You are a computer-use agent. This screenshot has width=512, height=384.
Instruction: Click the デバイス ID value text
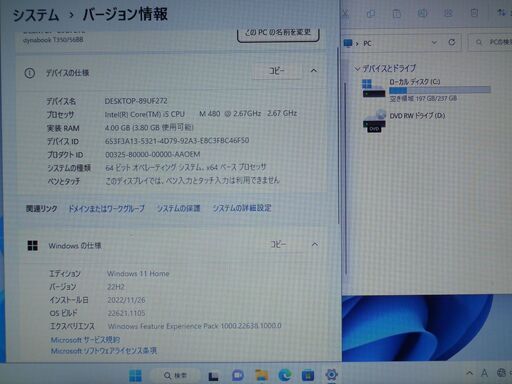[x=177, y=141]
